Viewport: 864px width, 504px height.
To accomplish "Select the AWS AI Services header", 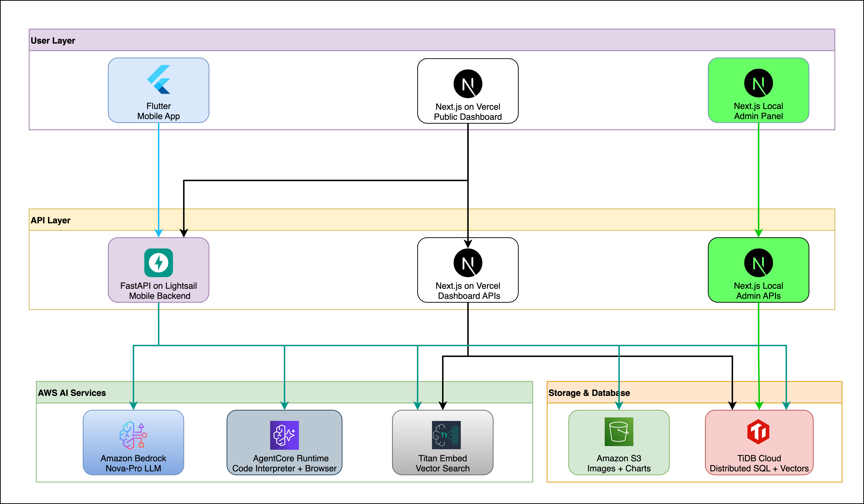I will (72, 393).
